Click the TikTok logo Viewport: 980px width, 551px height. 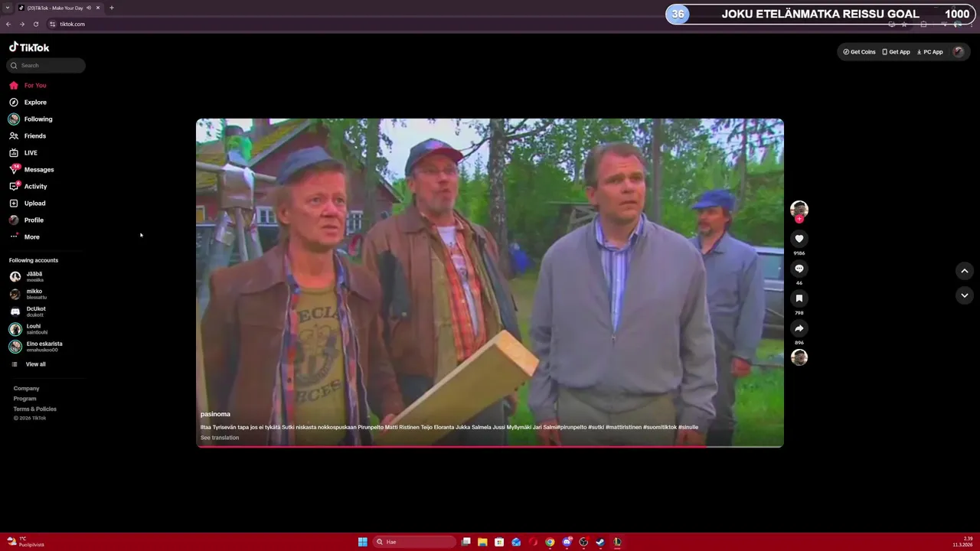[29, 47]
